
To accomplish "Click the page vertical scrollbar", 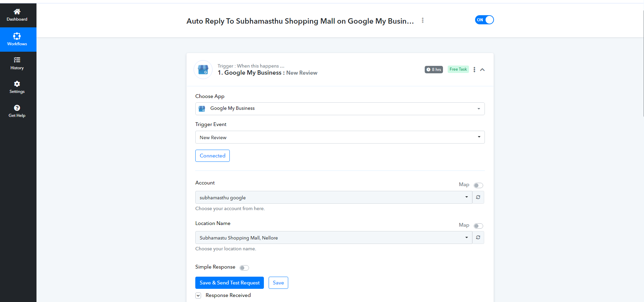I will click(x=643, y=64).
